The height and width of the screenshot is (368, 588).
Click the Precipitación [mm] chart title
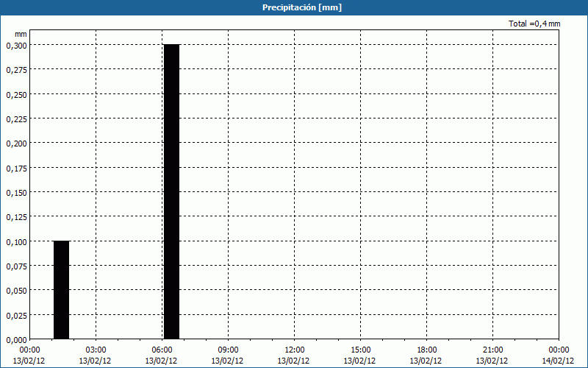click(x=302, y=7)
